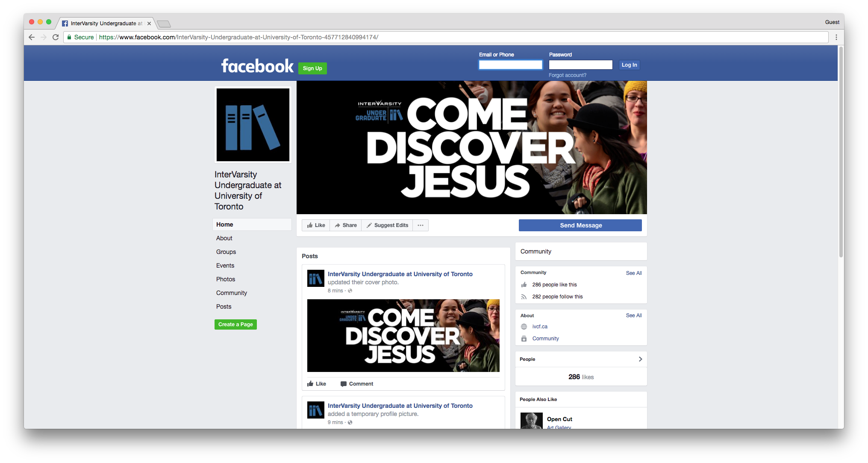Click the browser back arrow

pos(32,37)
